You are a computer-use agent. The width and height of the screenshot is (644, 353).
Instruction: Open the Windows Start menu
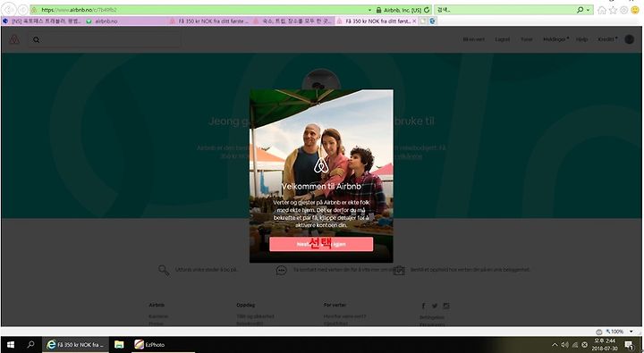pyautogui.click(x=10, y=345)
